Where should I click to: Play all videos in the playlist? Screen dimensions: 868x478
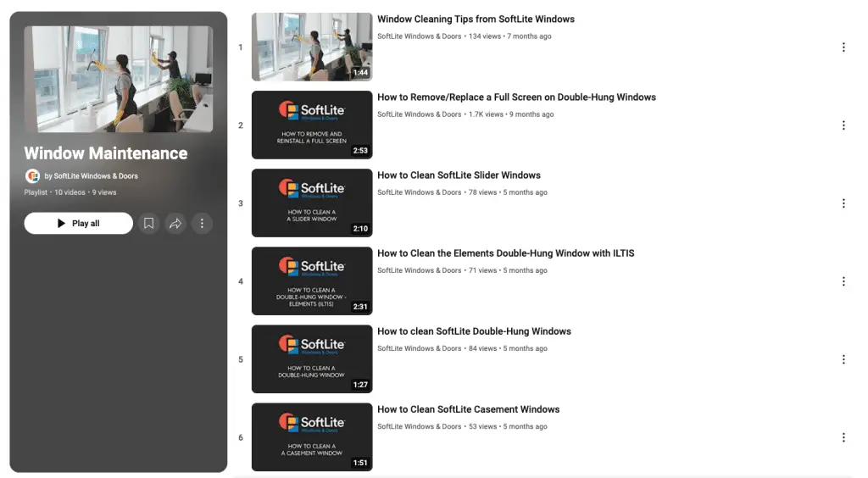79,224
